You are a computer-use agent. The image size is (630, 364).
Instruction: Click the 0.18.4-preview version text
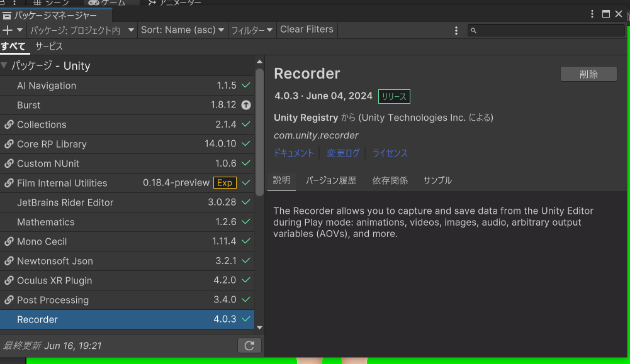point(176,182)
